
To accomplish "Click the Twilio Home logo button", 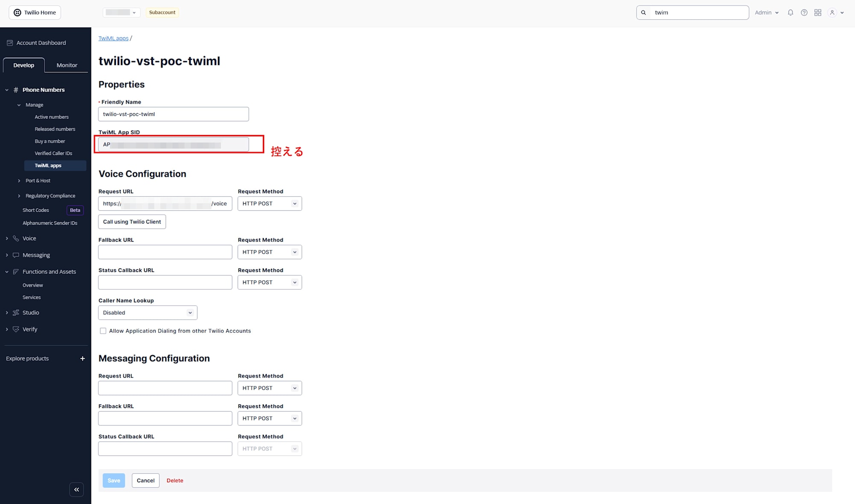I will [35, 12].
